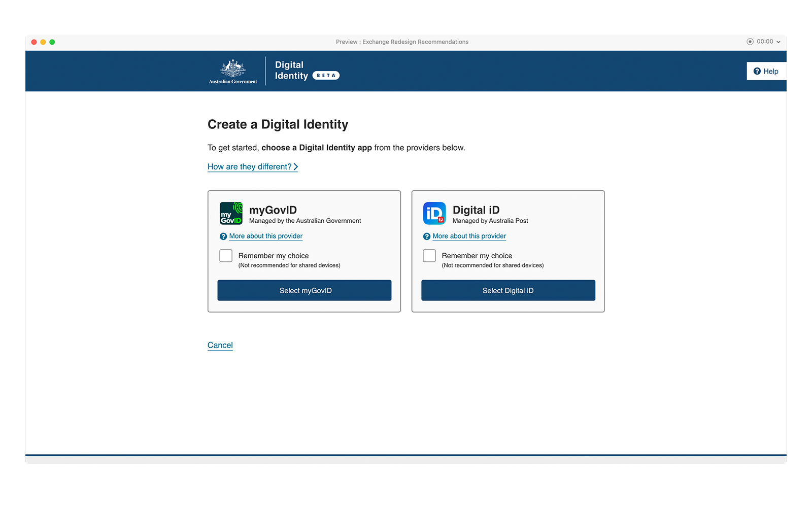Open the How are they different link
This screenshot has width=812, height=514.
tap(253, 167)
